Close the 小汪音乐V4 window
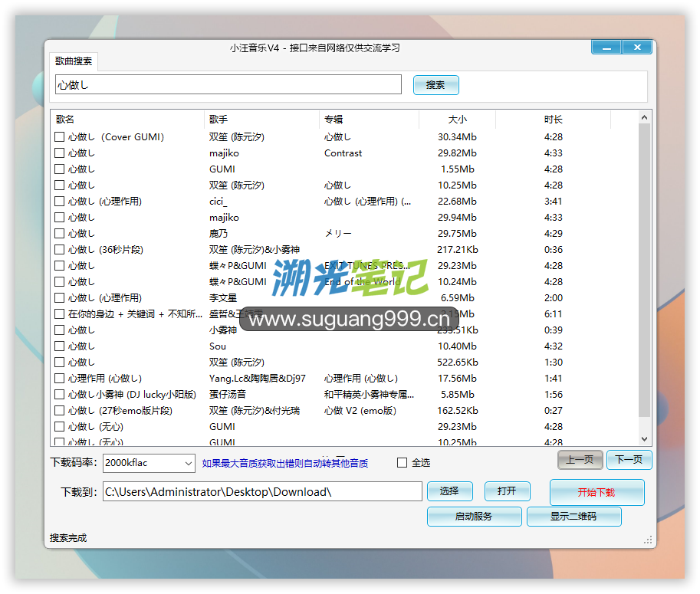 pos(637,47)
